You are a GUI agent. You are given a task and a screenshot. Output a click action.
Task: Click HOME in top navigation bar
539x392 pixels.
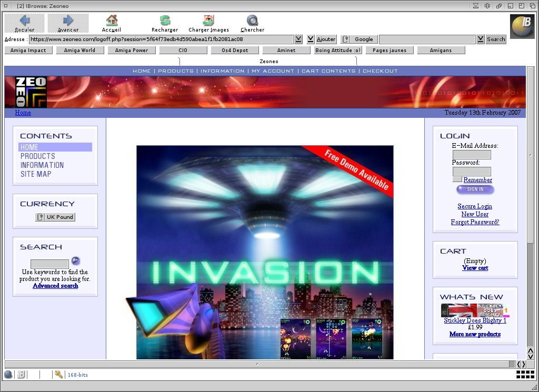(x=142, y=71)
